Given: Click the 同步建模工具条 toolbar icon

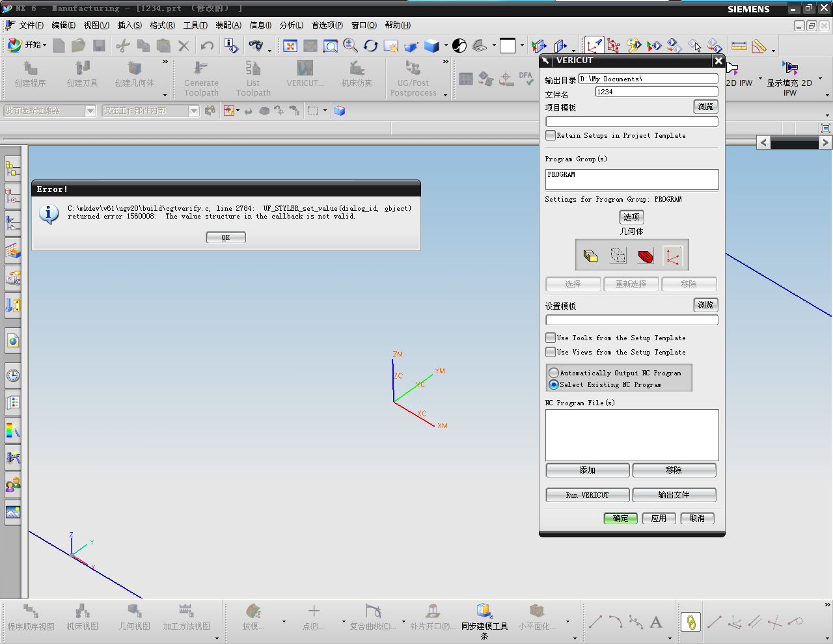Looking at the screenshot, I should point(484,621).
